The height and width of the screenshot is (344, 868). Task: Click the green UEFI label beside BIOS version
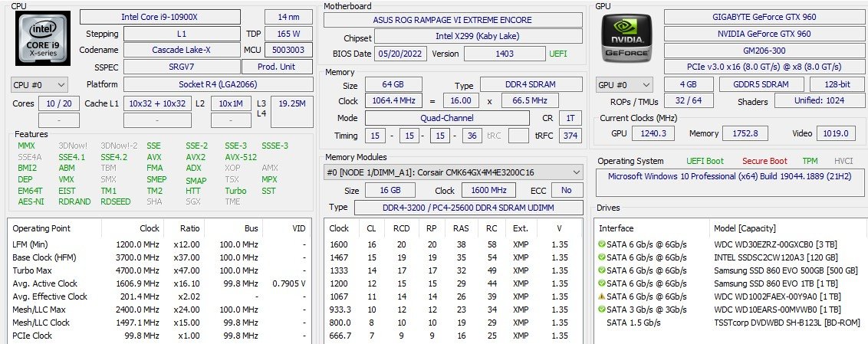(x=558, y=54)
